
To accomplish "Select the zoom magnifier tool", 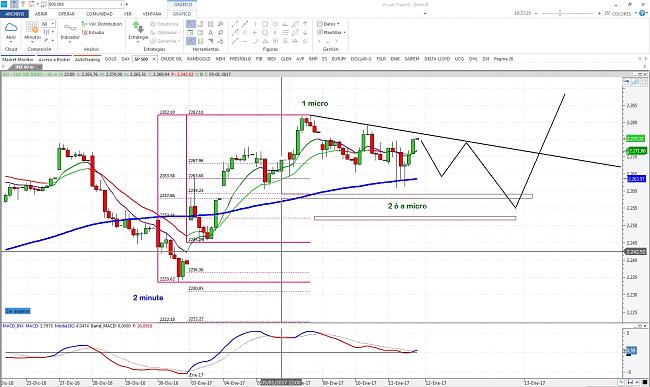I will [x=221, y=24].
